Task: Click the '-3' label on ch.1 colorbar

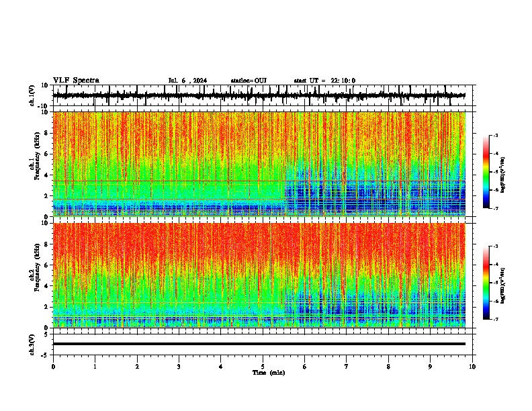Action: pos(496,136)
